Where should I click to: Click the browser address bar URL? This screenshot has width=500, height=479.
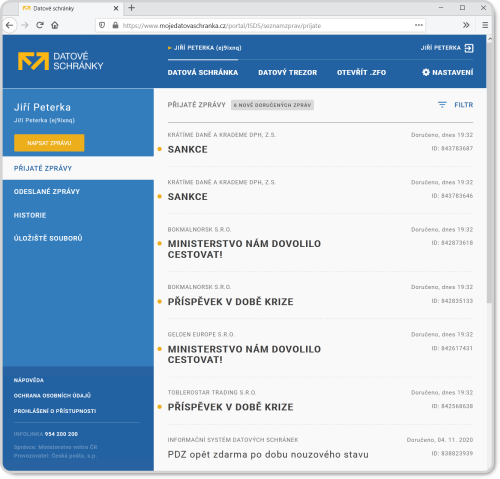(x=222, y=26)
